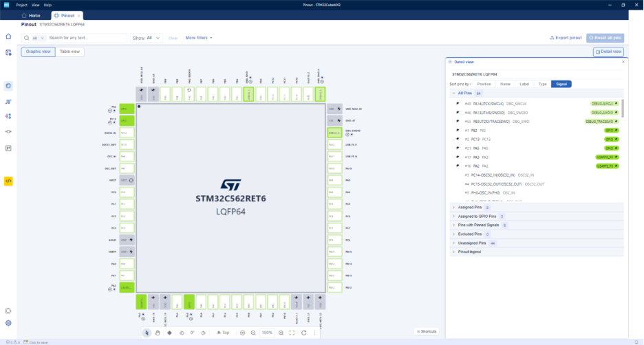Open the plugins puzzle icon near sidebar bottom
Viewport: 644px width, 345px height.
pos(8,311)
